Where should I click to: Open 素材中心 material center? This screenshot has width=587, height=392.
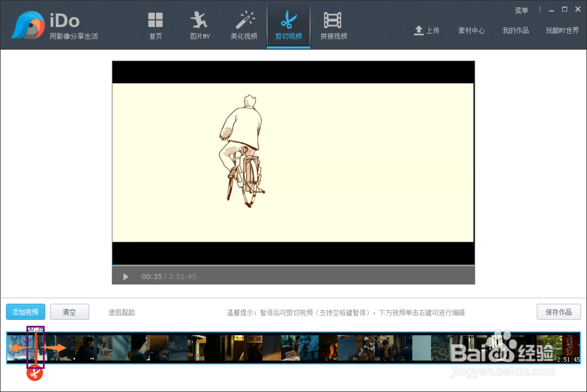tap(471, 31)
